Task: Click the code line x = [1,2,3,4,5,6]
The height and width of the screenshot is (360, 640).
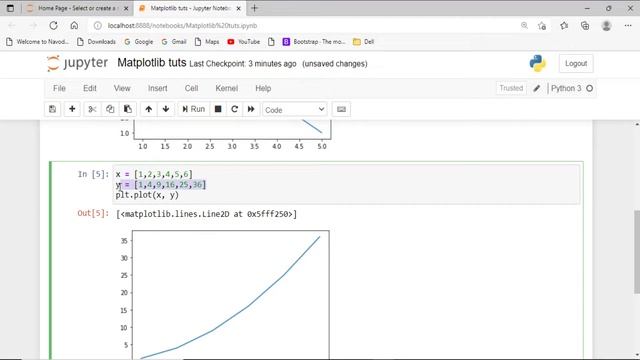Action: pyautogui.click(x=154, y=174)
